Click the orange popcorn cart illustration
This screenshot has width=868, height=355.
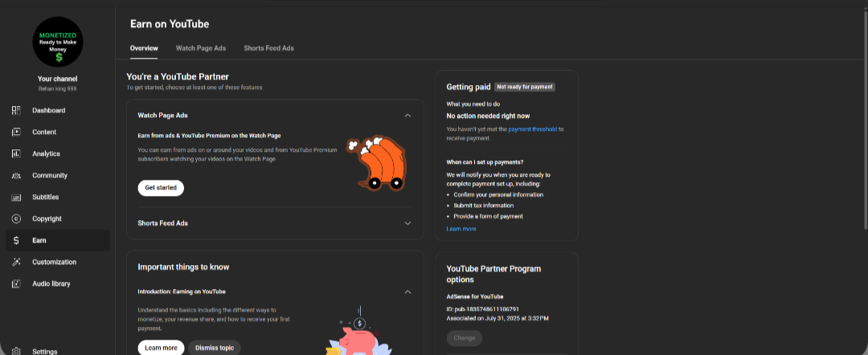coord(376,163)
